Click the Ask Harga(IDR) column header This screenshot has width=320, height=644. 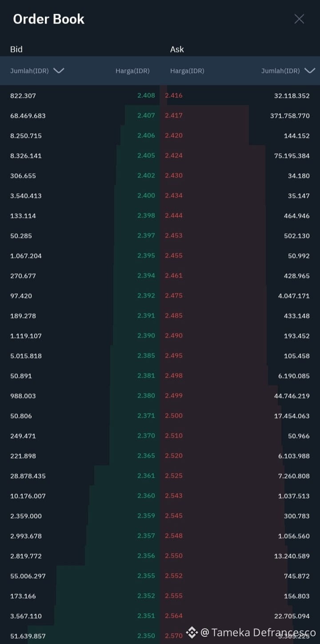(187, 71)
